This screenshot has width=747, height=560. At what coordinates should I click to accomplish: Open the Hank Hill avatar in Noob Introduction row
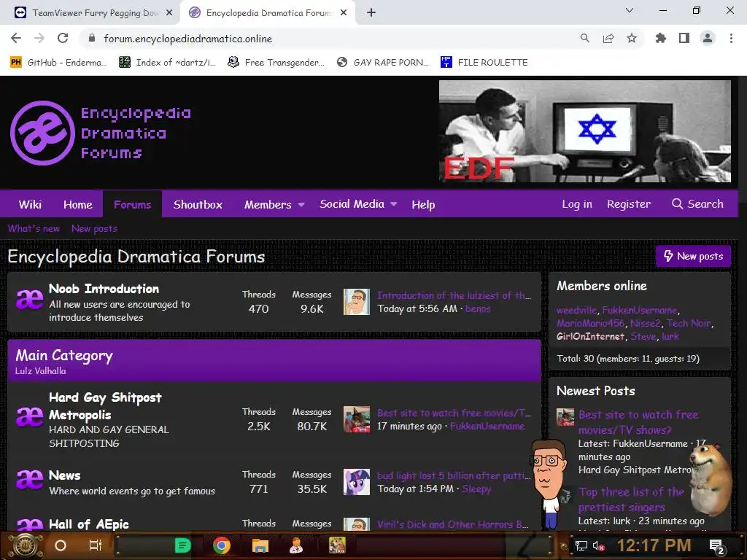(356, 302)
